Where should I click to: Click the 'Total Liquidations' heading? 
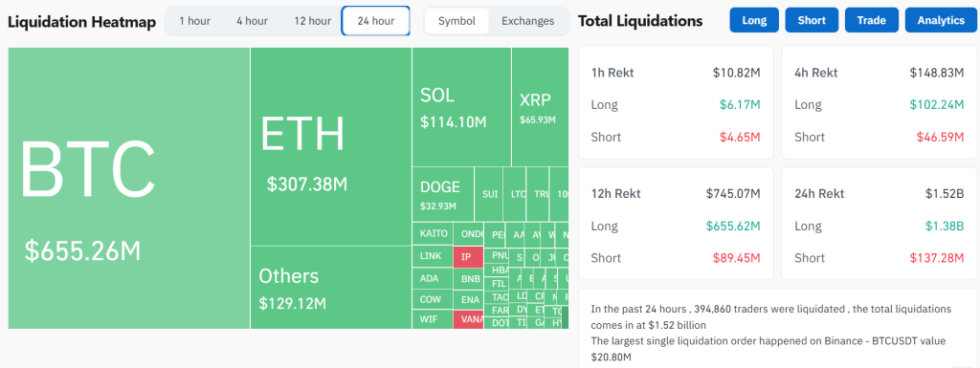click(x=640, y=21)
